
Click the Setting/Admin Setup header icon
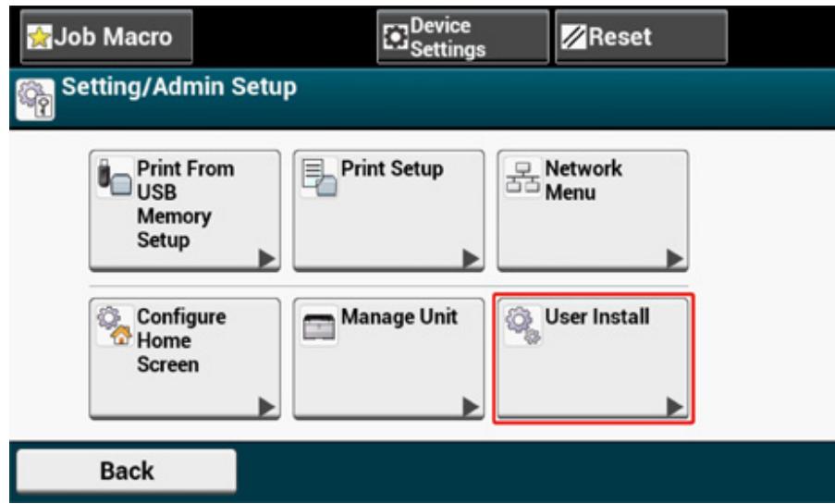pos(30,97)
